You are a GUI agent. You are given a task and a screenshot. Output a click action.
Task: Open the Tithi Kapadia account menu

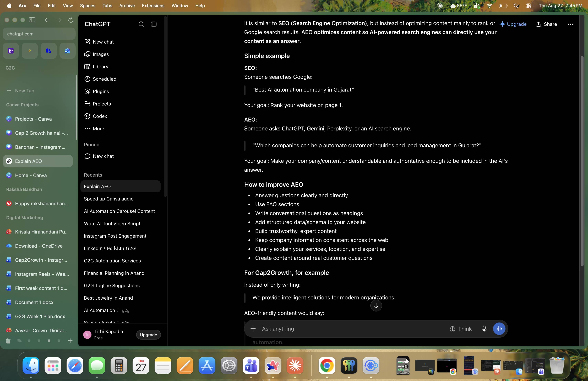click(x=108, y=334)
